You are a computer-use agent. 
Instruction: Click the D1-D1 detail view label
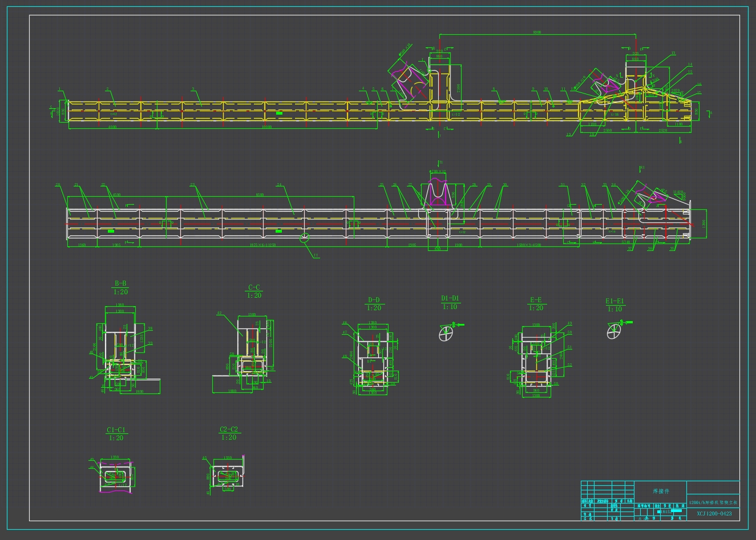tap(450, 299)
